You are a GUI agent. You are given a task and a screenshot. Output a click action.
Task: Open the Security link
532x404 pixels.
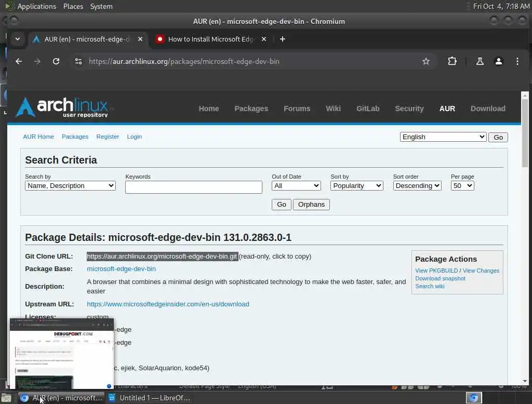pos(409,109)
